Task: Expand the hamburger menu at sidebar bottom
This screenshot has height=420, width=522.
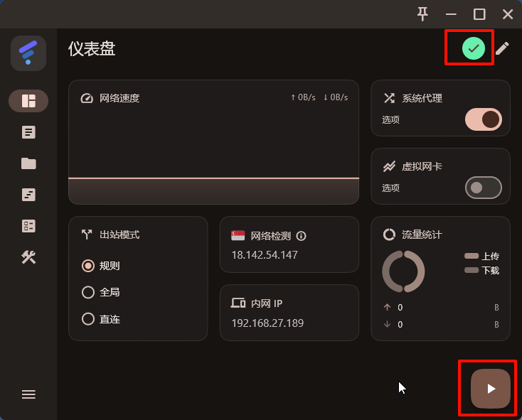Action: pyautogui.click(x=28, y=394)
